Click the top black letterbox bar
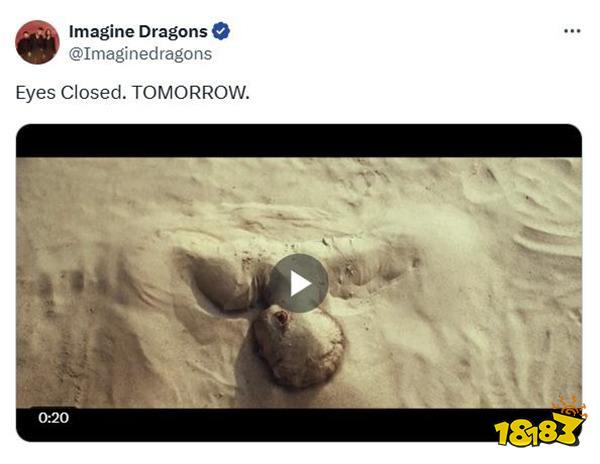 299,140
